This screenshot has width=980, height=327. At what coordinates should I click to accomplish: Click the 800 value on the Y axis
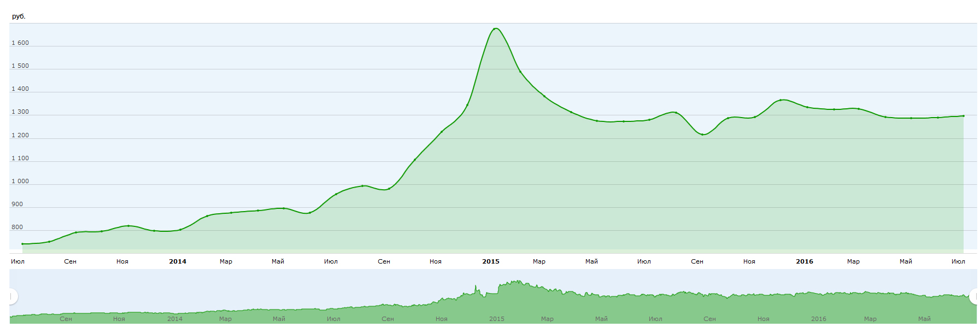pyautogui.click(x=17, y=227)
